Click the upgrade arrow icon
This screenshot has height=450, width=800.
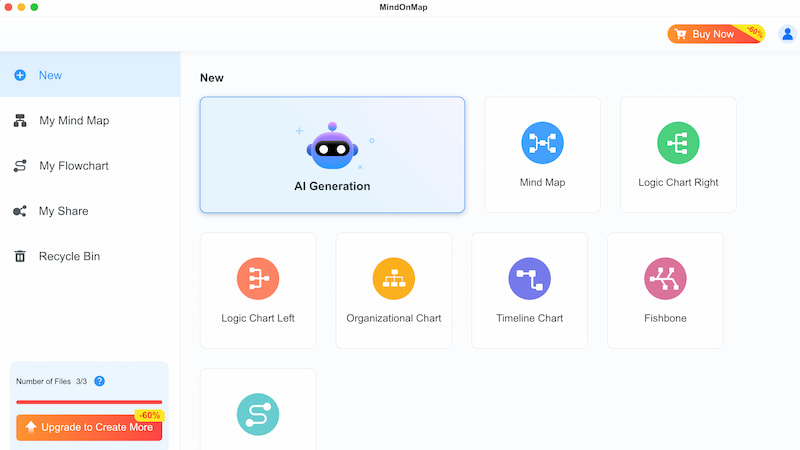(31, 427)
